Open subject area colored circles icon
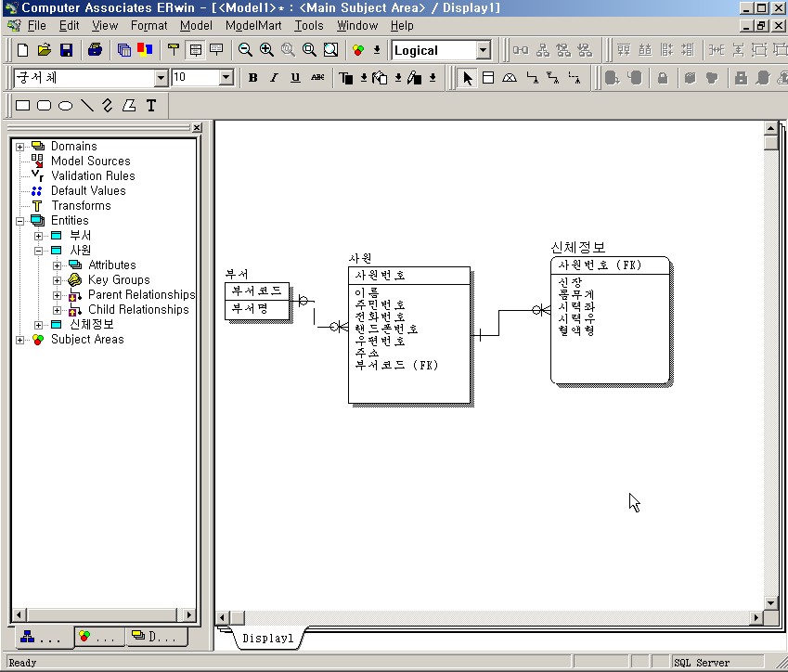Image resolution: width=788 pixels, height=672 pixels. coord(358,50)
